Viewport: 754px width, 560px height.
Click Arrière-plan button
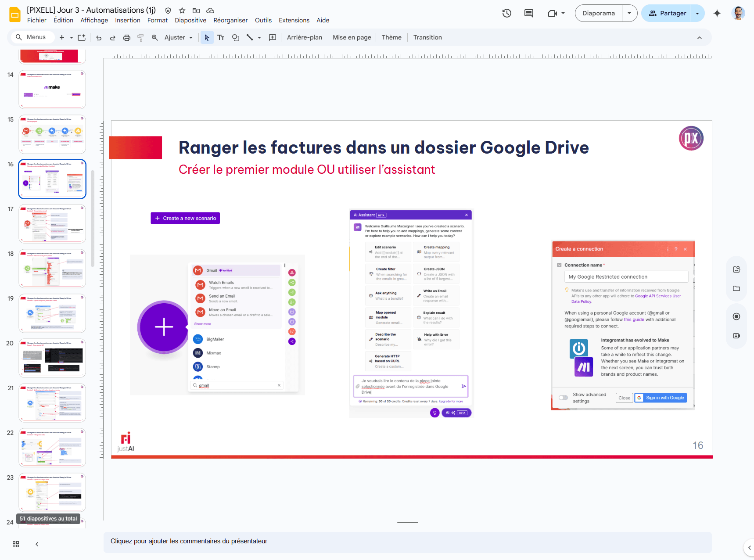[x=305, y=37]
